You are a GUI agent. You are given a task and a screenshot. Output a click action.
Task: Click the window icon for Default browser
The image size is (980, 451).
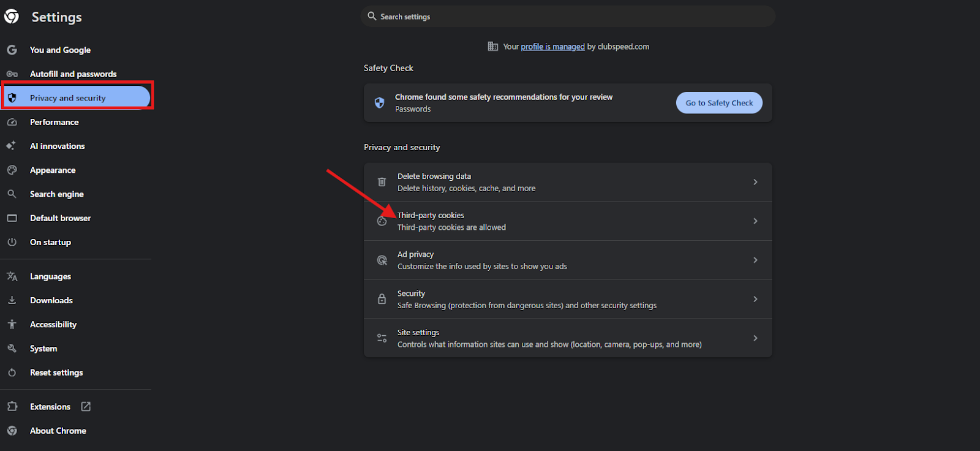[12, 218]
